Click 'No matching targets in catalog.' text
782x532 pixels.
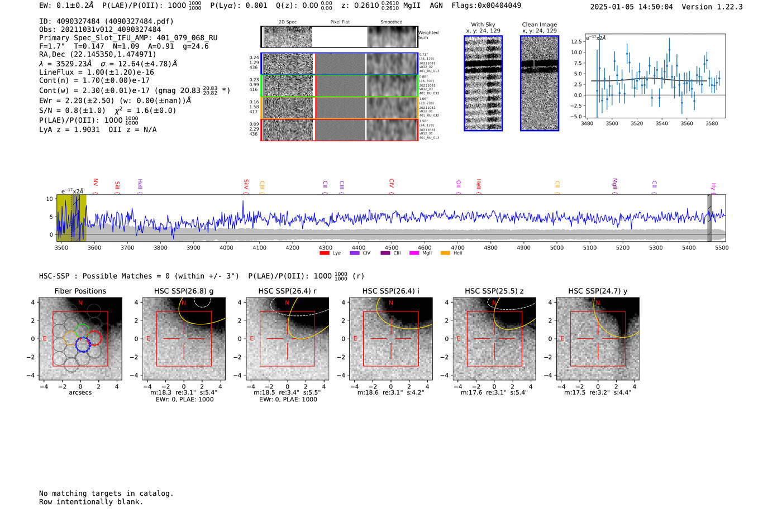coord(106,493)
